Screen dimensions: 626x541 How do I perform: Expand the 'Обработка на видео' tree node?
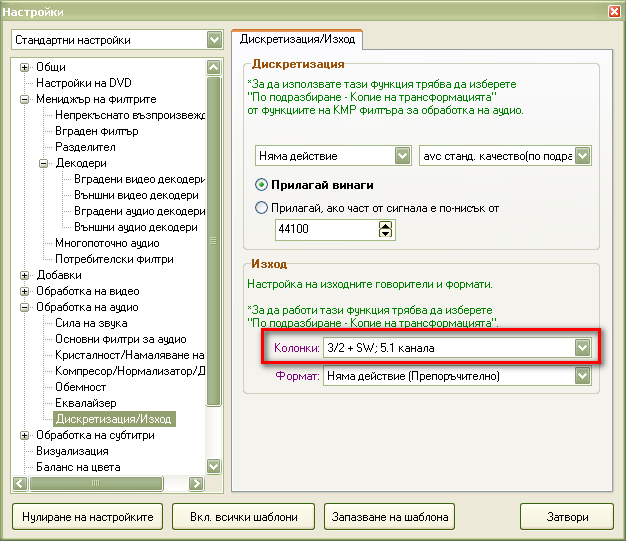tap(25, 291)
